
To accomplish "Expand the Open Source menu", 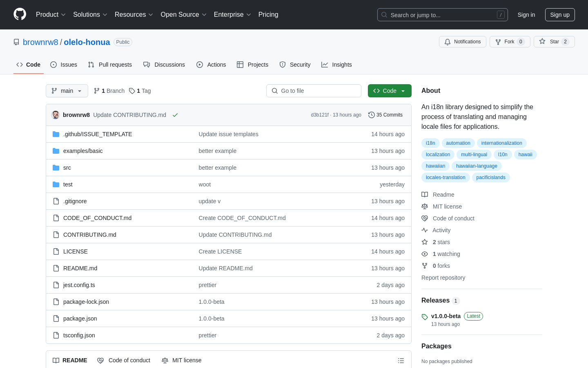I will coord(184,15).
